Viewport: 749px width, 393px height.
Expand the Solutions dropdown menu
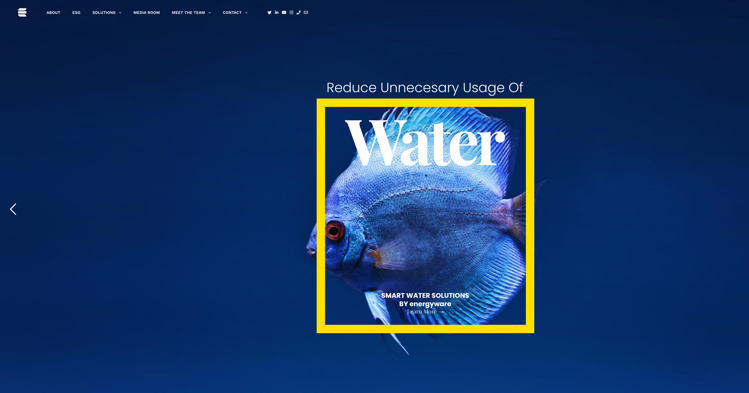pos(107,12)
